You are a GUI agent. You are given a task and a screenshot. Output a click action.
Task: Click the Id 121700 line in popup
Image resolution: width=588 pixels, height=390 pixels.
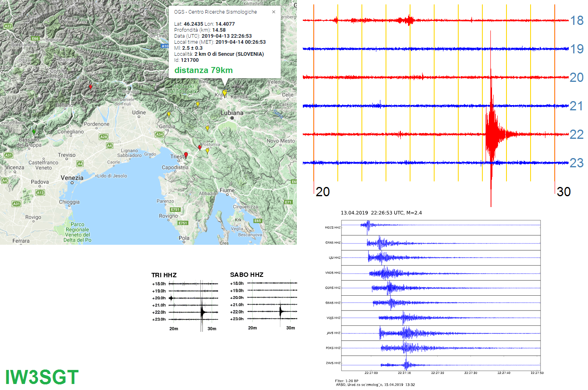click(186, 60)
